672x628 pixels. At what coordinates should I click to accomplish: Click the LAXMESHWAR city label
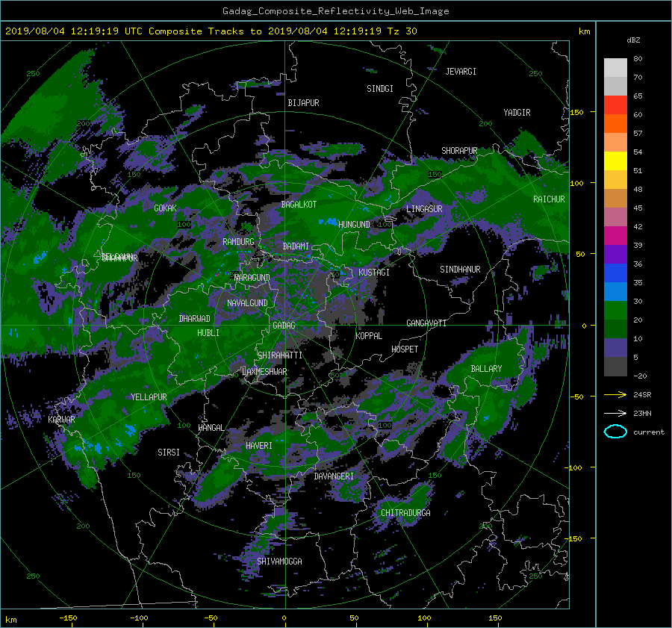click(264, 372)
